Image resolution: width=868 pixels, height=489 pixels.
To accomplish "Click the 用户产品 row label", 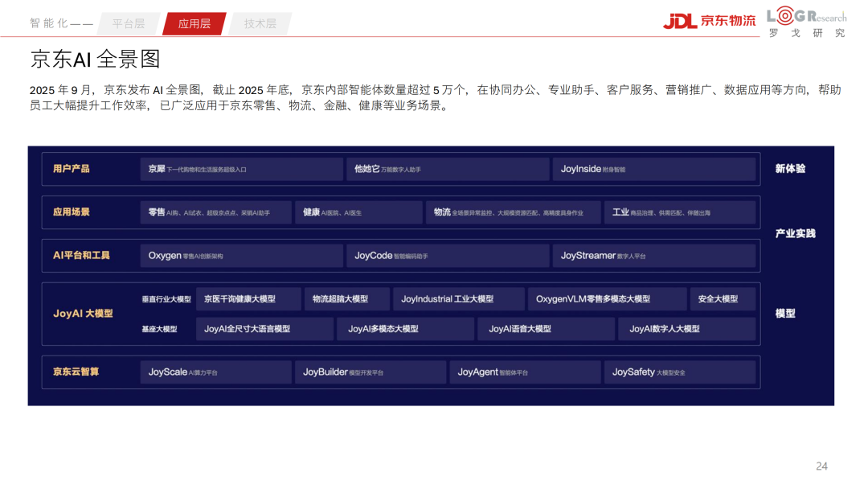I will (x=72, y=168).
